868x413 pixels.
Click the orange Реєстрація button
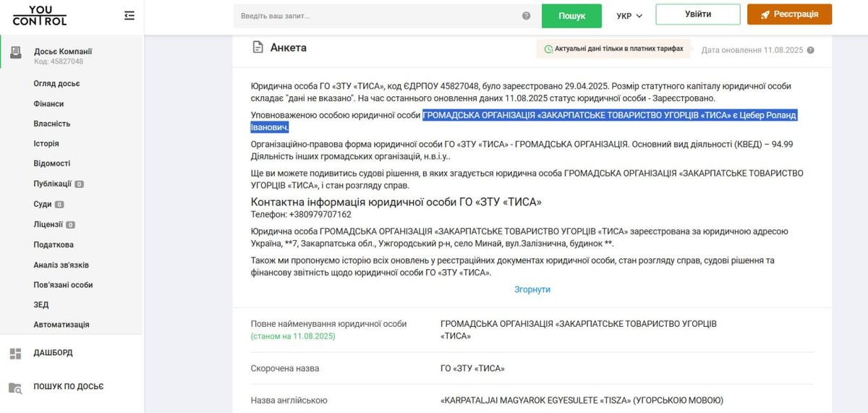[789, 14]
